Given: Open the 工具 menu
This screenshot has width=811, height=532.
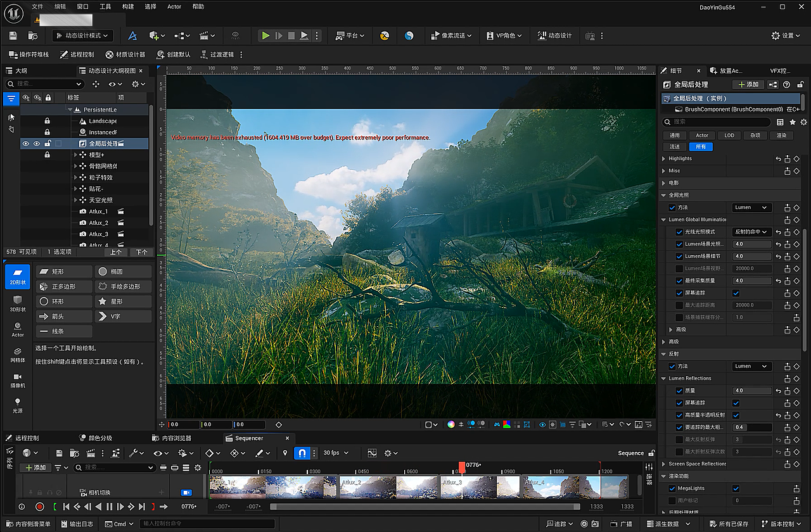Looking at the screenshot, I should pos(105,6).
